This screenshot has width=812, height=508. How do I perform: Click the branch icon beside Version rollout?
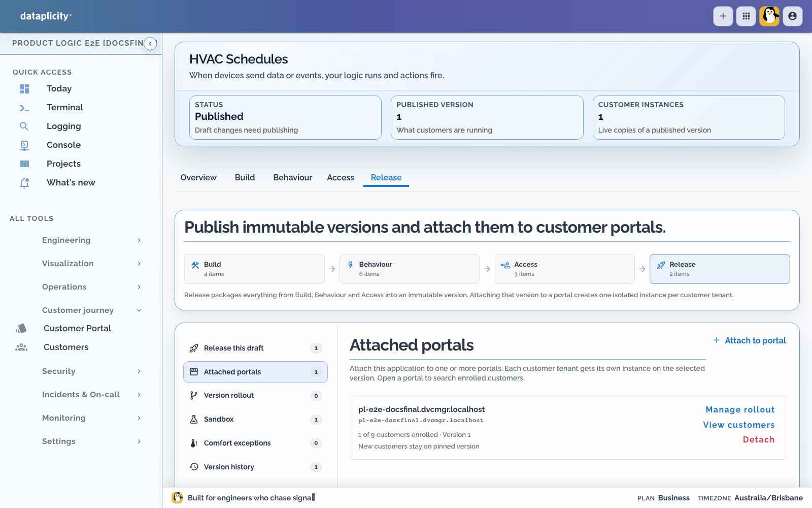[194, 396]
